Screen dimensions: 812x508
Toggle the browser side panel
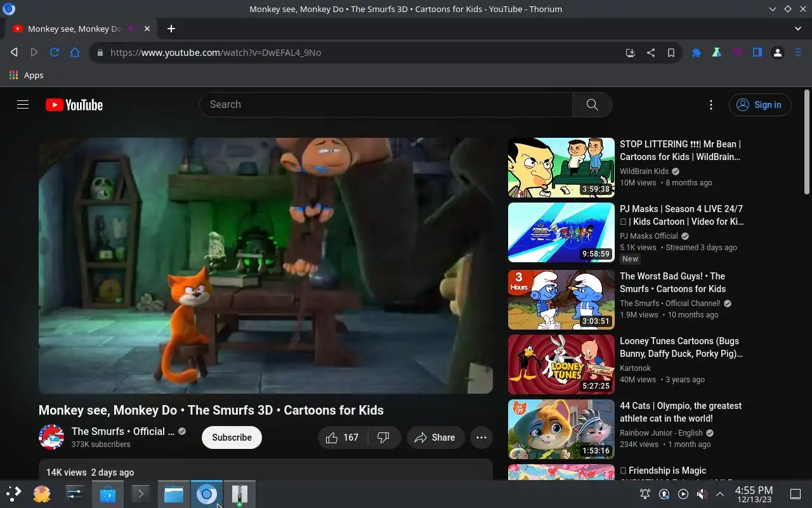tap(757, 53)
